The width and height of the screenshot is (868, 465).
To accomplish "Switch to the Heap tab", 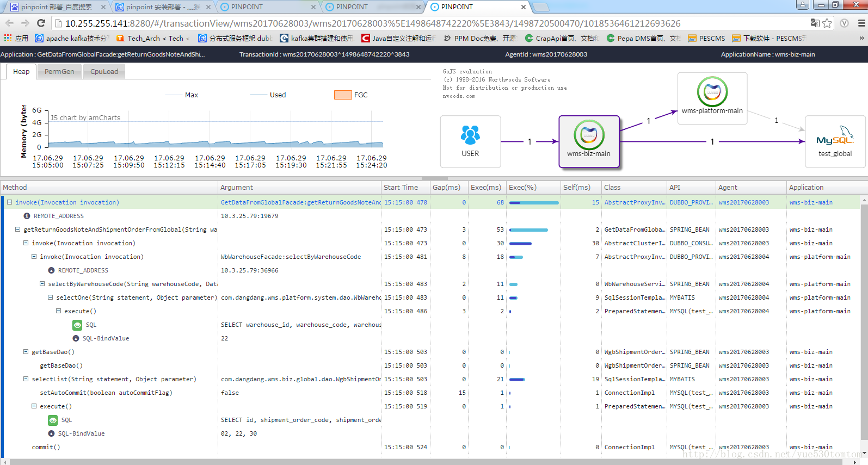I will coord(21,72).
